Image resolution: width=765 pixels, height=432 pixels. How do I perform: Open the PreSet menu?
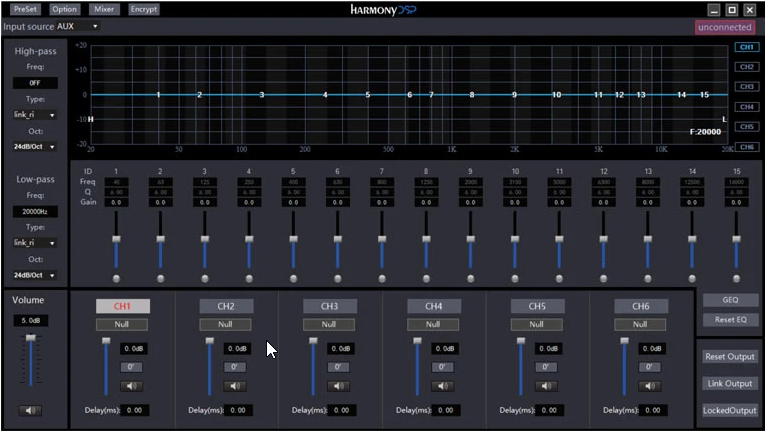click(x=25, y=9)
